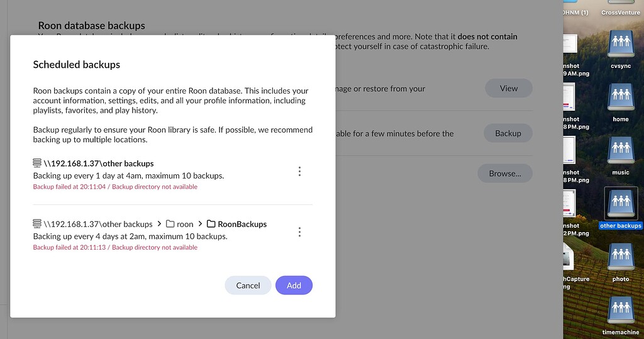Click chevron between roon and RoonBackups
The height and width of the screenshot is (339, 644).
tap(200, 223)
